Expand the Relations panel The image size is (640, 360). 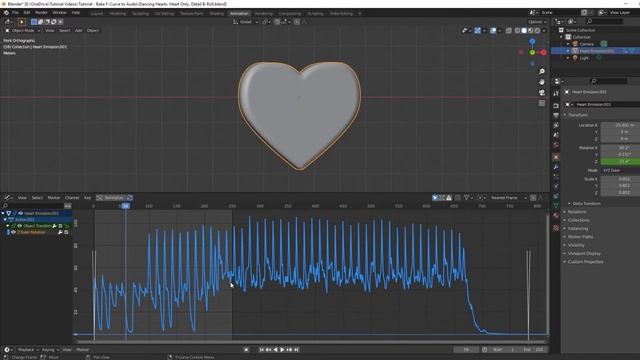pyautogui.click(x=576, y=212)
